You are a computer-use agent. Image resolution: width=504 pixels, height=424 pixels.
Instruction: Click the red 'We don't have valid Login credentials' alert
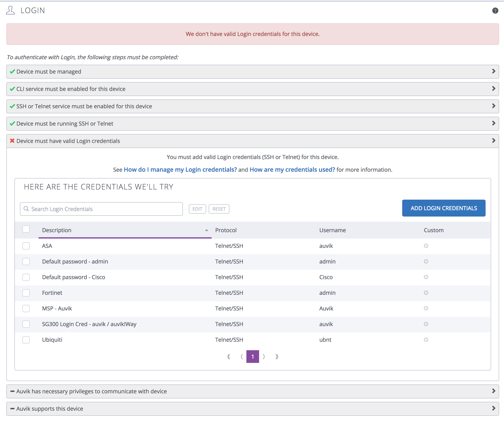253,34
